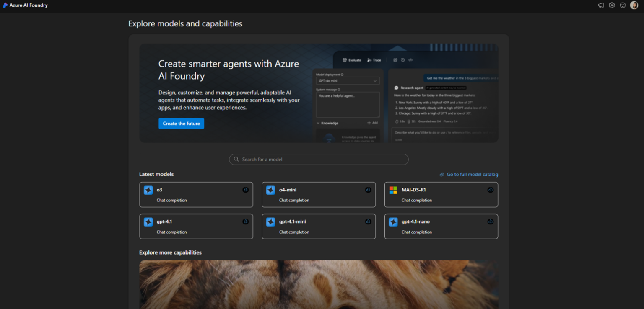Click the search magnifier icon
The height and width of the screenshot is (309, 644).
click(x=236, y=159)
